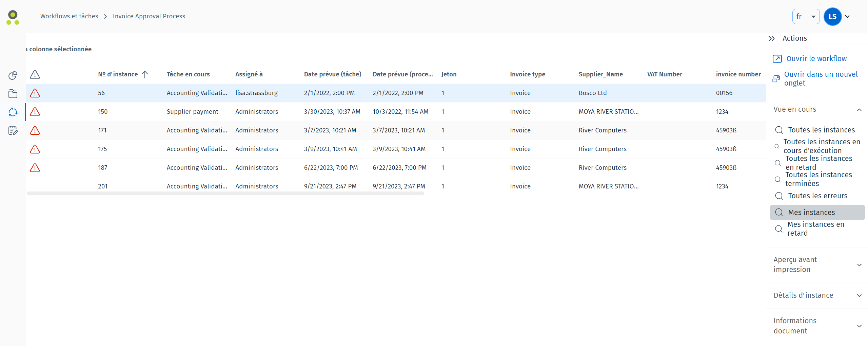Image resolution: width=868 pixels, height=346 pixels.
Task: Select Toutes les instances en cours d'exécution view
Action: coord(822,146)
